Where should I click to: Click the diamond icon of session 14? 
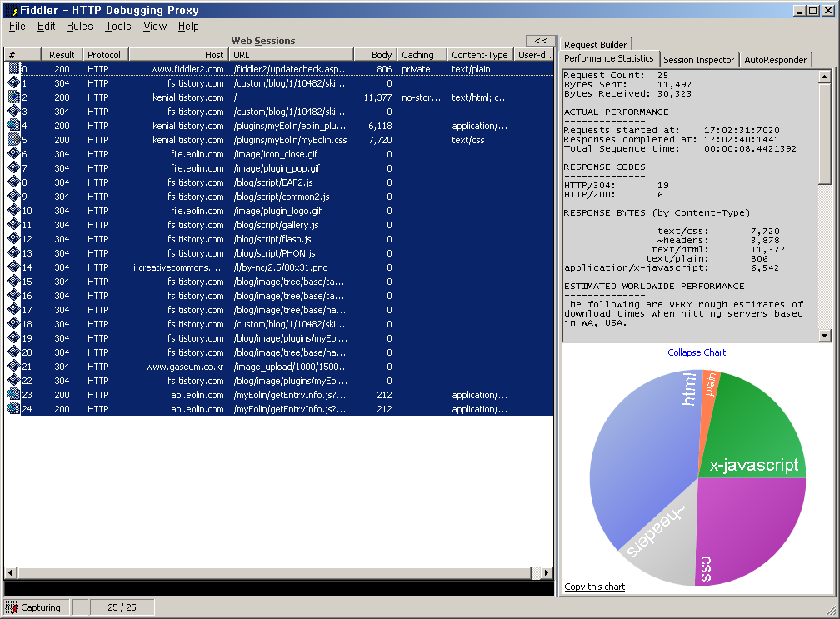tap(14, 267)
